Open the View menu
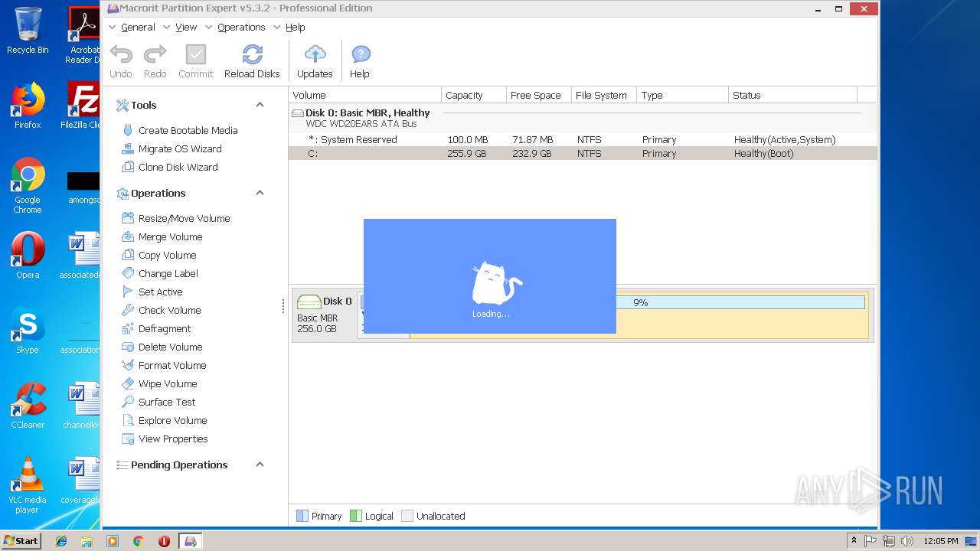The height and width of the screenshot is (551, 980). click(x=186, y=27)
